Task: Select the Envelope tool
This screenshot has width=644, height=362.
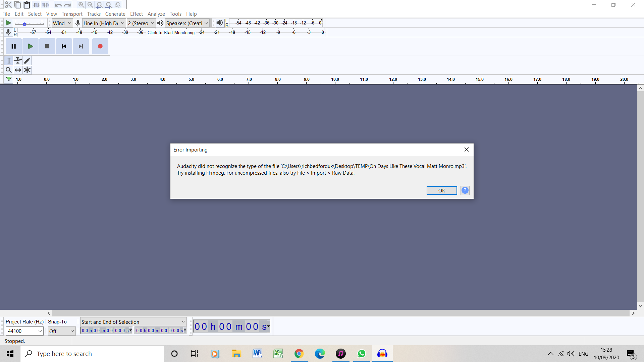Action: 18,61
